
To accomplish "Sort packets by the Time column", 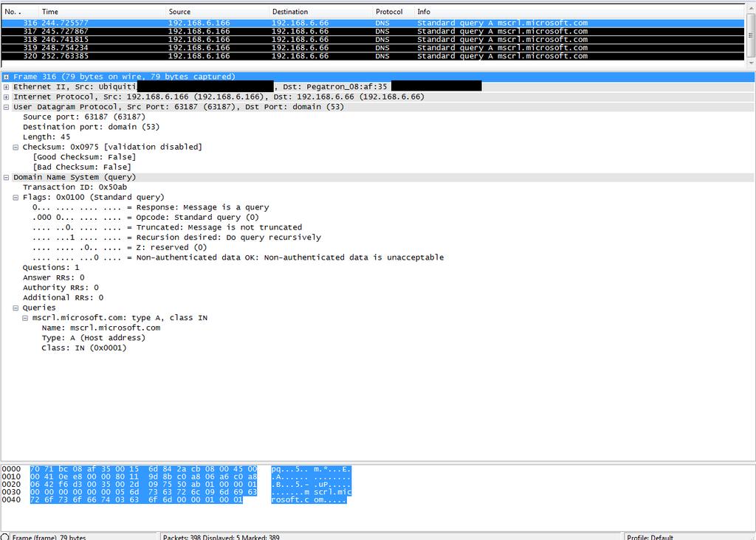I will click(102, 12).
